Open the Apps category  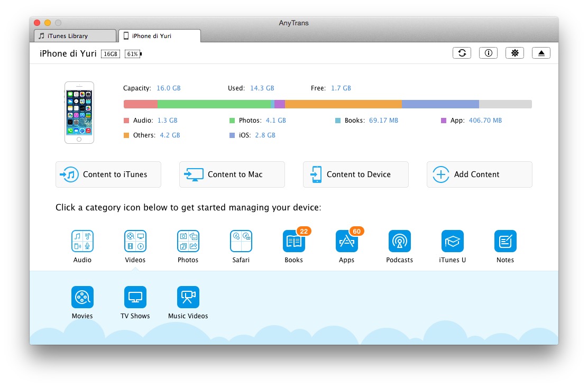pos(347,241)
